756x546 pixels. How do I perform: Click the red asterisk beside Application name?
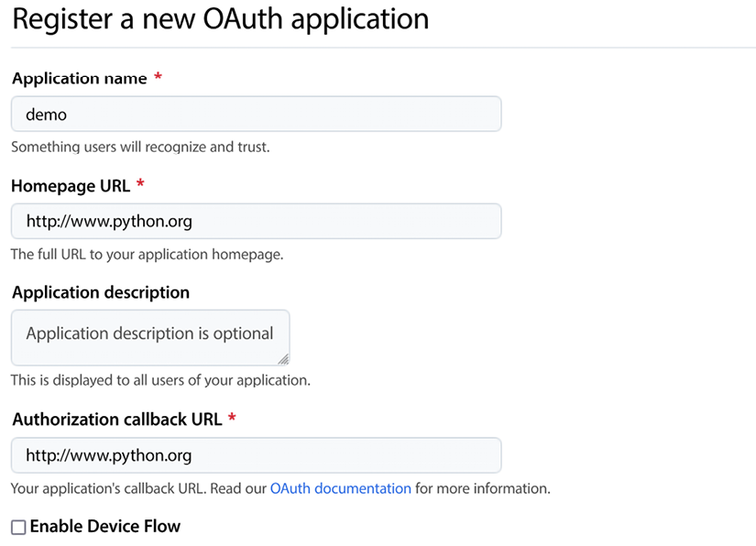tap(158, 78)
